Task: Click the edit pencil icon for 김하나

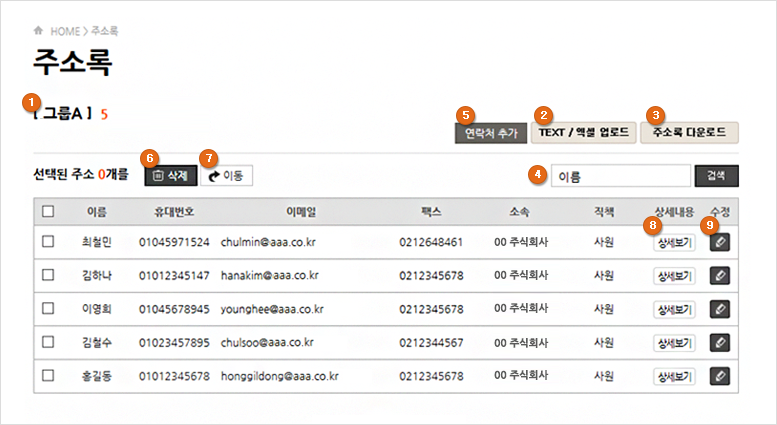Action: (720, 275)
